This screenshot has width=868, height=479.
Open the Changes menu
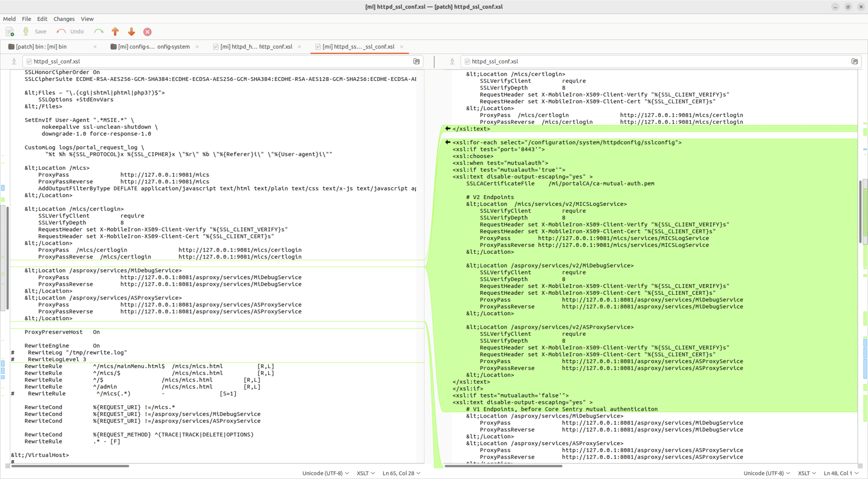point(64,19)
